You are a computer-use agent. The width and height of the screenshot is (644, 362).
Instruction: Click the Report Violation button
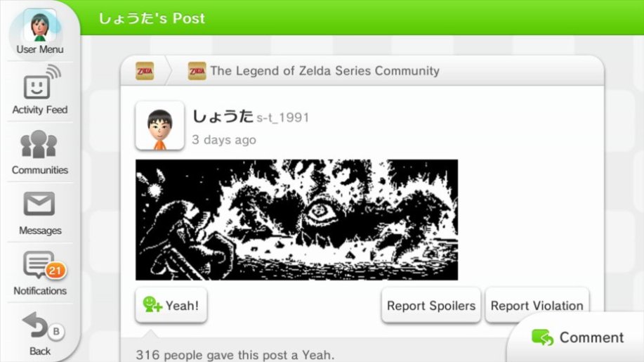coord(537,305)
